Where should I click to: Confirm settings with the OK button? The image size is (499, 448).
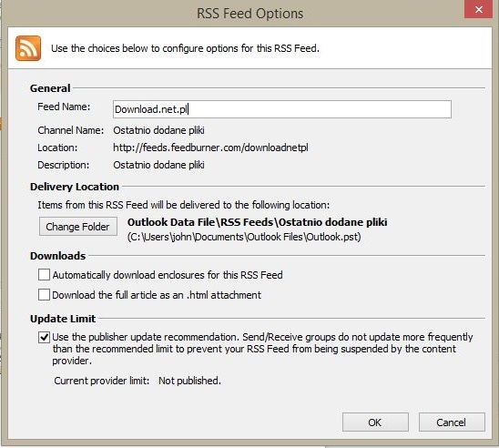coord(375,423)
